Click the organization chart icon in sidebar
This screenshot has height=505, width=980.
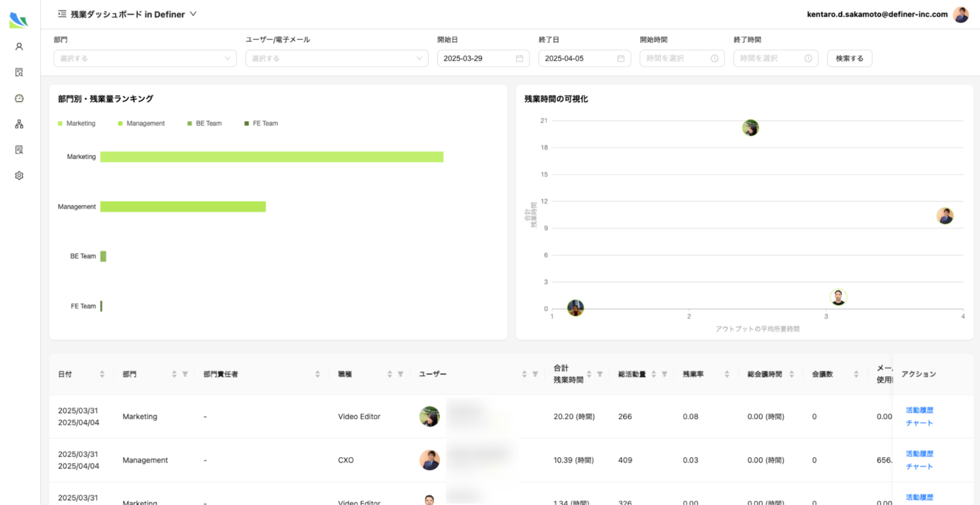point(19,124)
